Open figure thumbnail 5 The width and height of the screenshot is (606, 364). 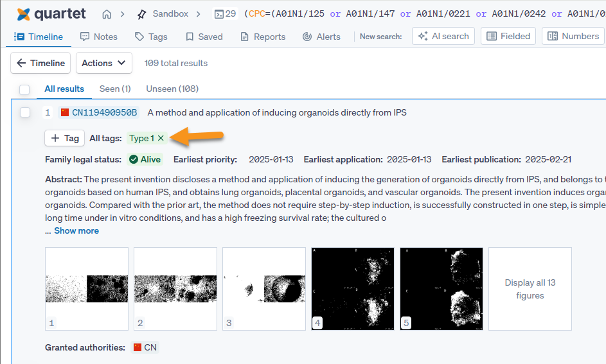pos(441,289)
